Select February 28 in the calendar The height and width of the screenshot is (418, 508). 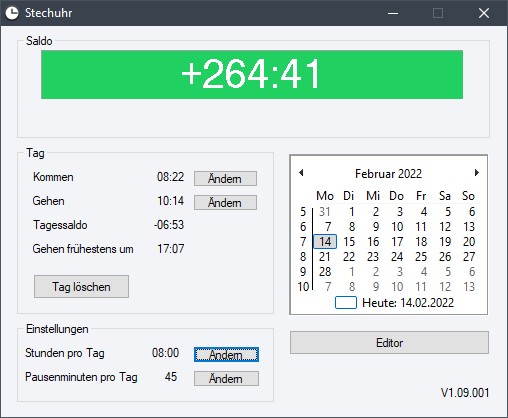tap(325, 272)
